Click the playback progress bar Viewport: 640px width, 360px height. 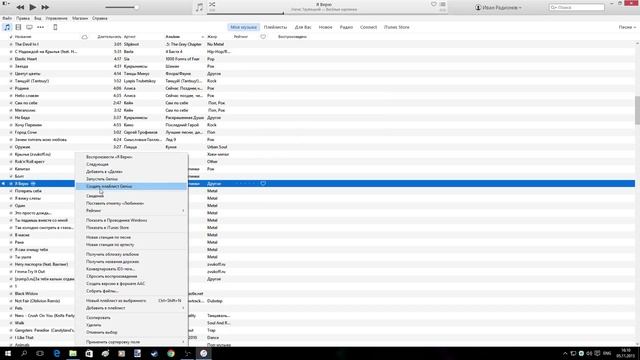327,13
